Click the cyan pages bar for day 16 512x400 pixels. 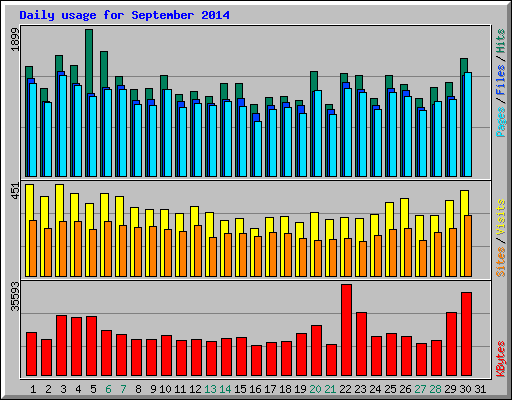click(258, 149)
